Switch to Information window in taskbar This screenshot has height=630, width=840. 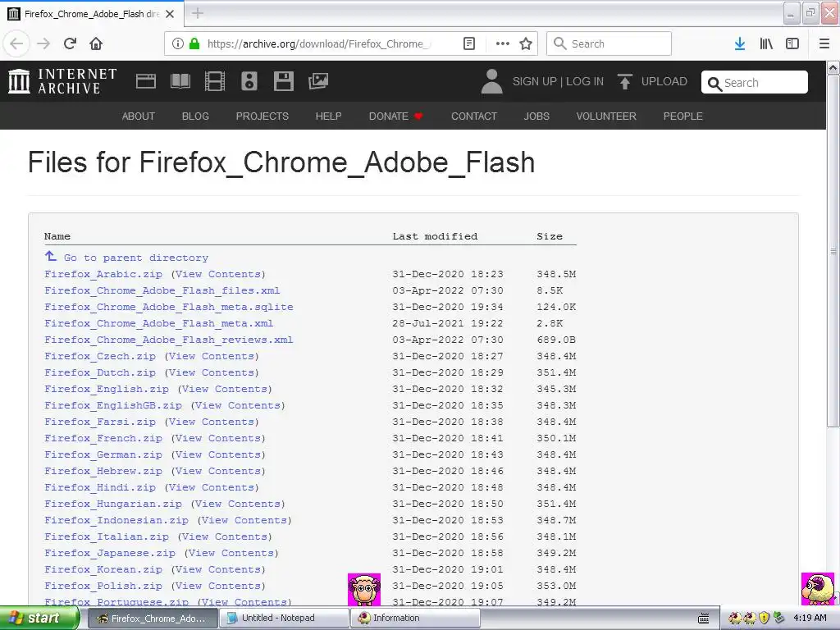(x=416, y=619)
